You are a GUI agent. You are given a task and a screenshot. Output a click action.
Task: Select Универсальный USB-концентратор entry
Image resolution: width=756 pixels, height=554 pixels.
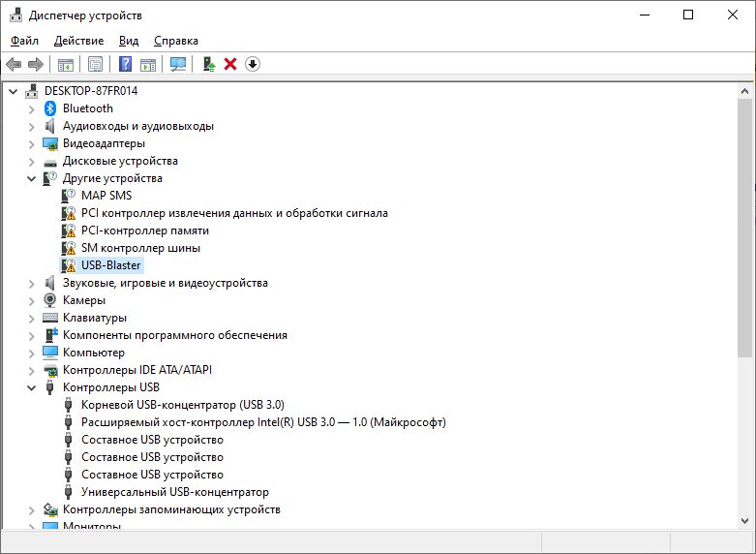tap(175, 492)
